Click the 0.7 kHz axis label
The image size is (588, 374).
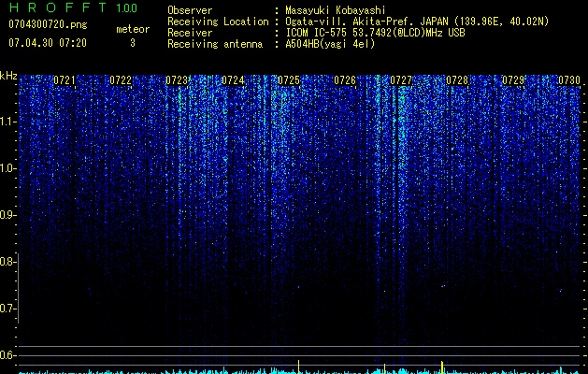7,309
